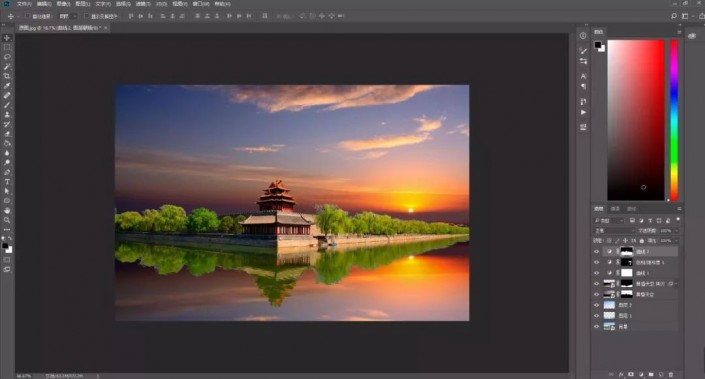Select the Hand tool
The height and width of the screenshot is (379, 705).
tap(7, 210)
